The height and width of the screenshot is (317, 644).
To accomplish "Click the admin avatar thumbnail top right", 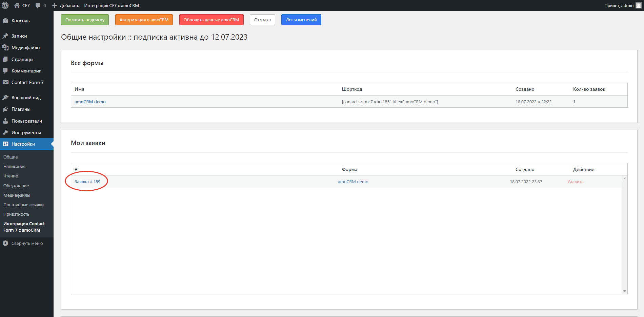I will (x=639, y=5).
